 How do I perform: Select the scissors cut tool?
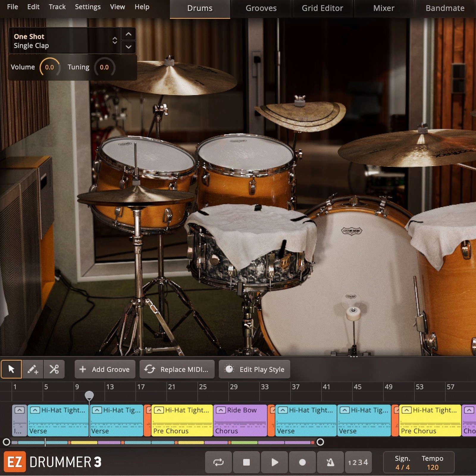point(54,369)
